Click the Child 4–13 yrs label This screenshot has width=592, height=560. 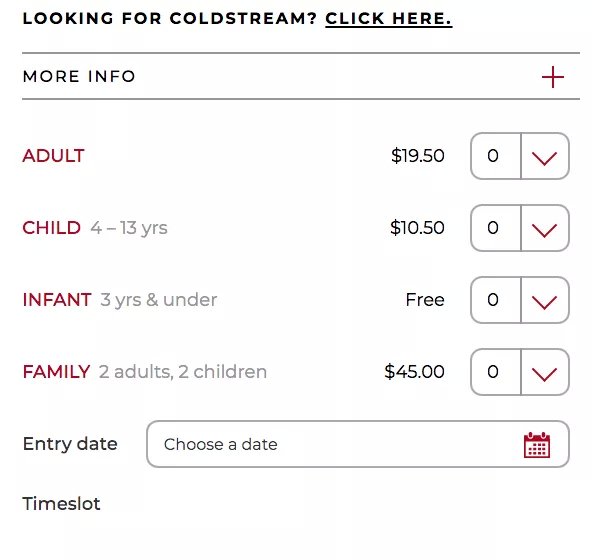[95, 228]
